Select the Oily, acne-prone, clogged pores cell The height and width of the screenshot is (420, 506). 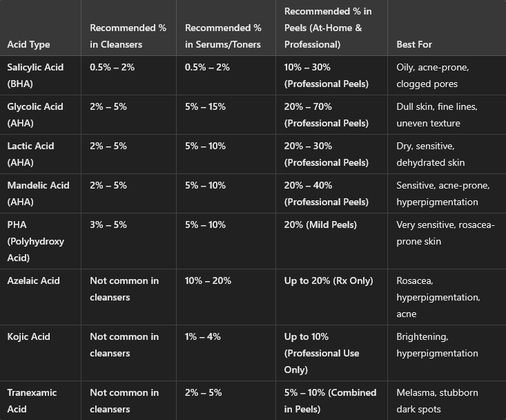(432, 75)
